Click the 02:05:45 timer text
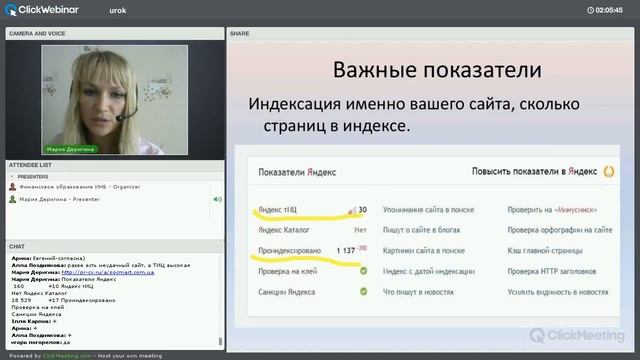 (x=609, y=10)
